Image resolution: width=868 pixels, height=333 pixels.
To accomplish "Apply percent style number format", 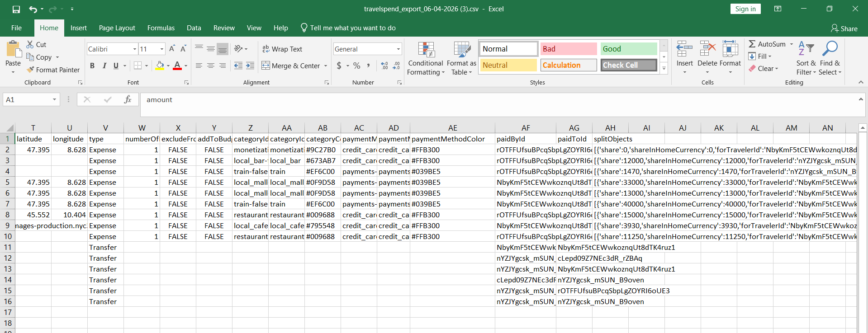I will (357, 66).
